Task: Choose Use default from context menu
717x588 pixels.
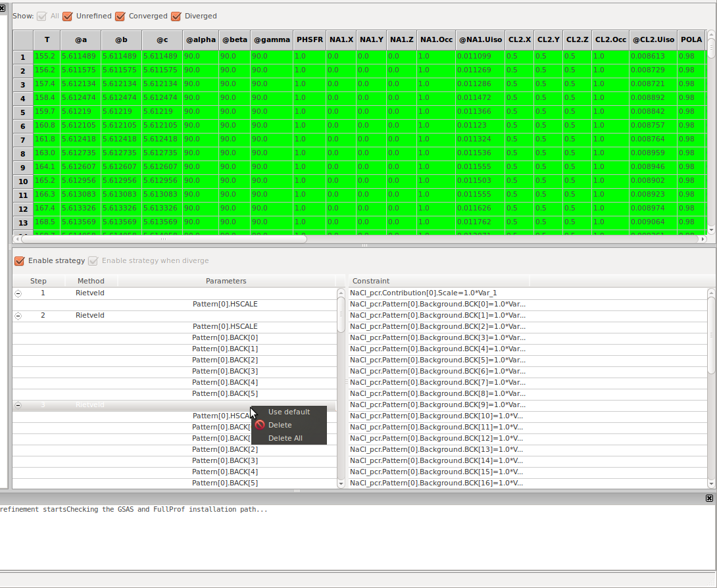Action: click(x=289, y=412)
